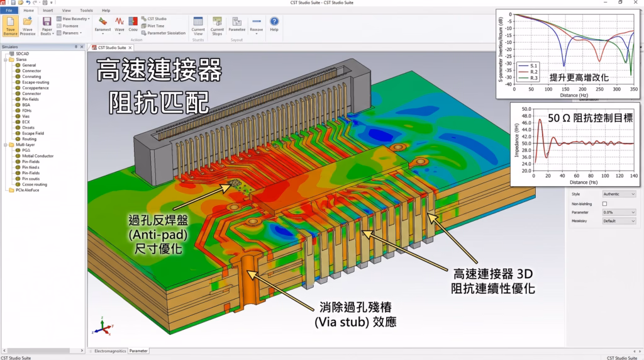The image size is (644, 360).
Task: Click the print icon in quick access toolbar
Action: 45,3
